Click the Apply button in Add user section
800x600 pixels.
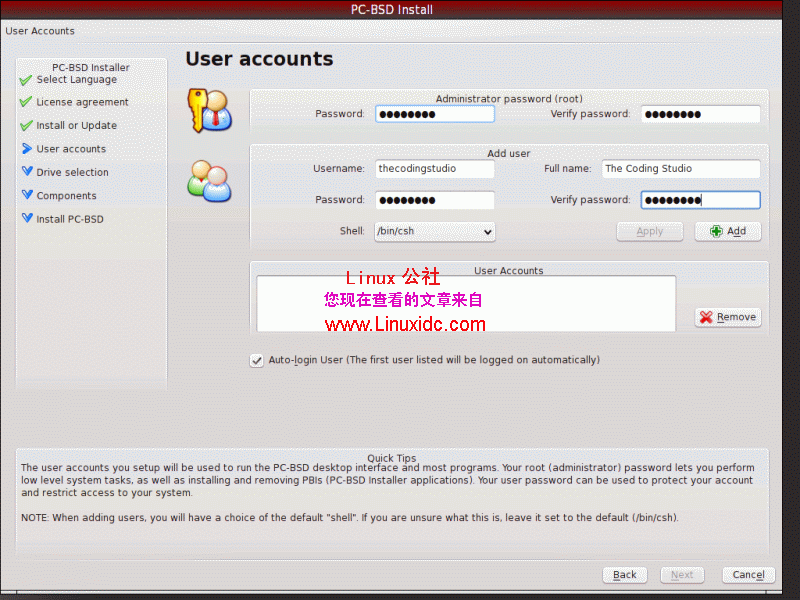click(650, 231)
